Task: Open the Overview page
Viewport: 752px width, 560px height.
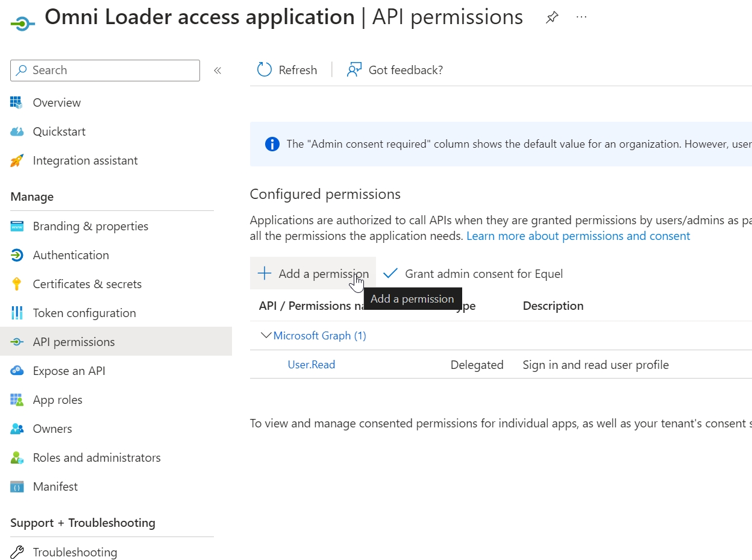Action: point(57,102)
